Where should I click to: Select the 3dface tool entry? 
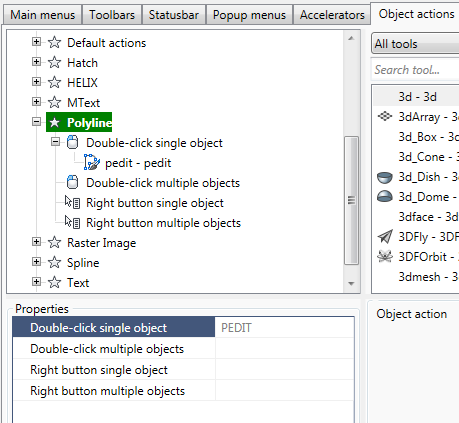[428, 217]
